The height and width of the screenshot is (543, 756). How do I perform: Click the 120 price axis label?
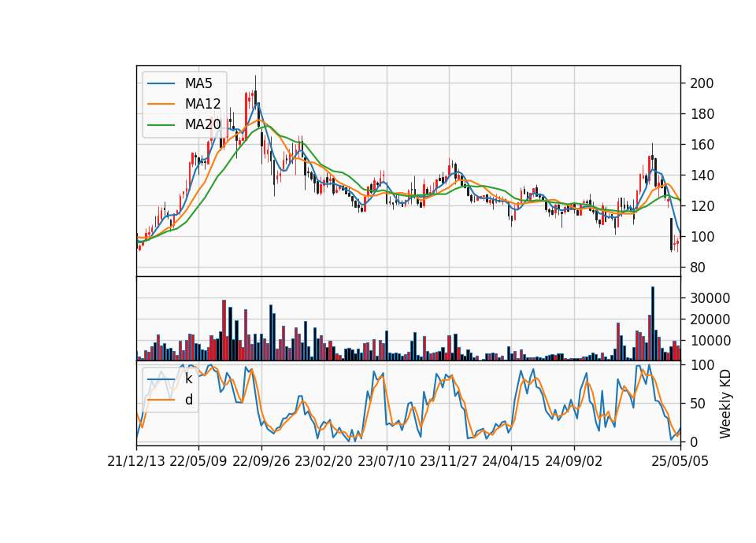[x=702, y=206]
